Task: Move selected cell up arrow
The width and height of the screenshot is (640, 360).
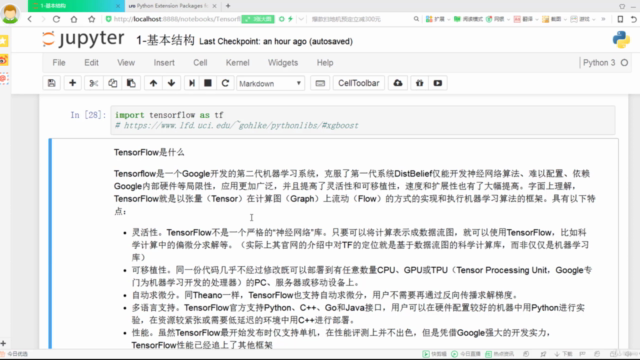Action: pos(153,83)
